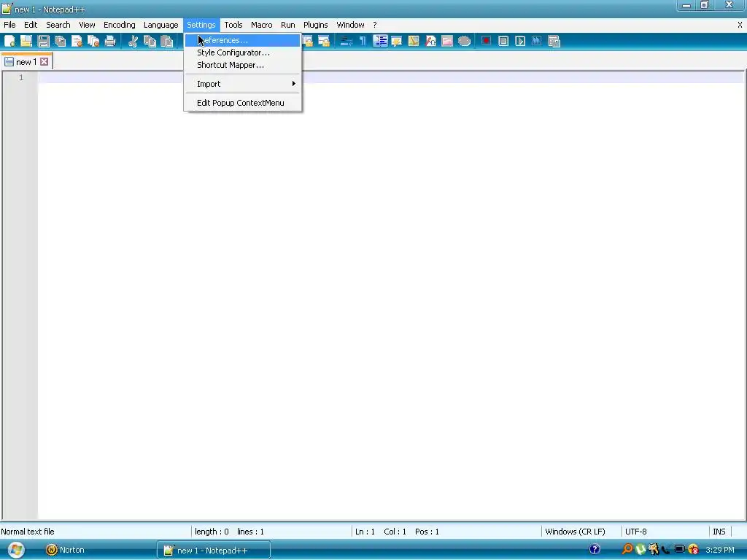Create a new file via toolbar icon
The height and width of the screenshot is (560, 747).
point(9,42)
